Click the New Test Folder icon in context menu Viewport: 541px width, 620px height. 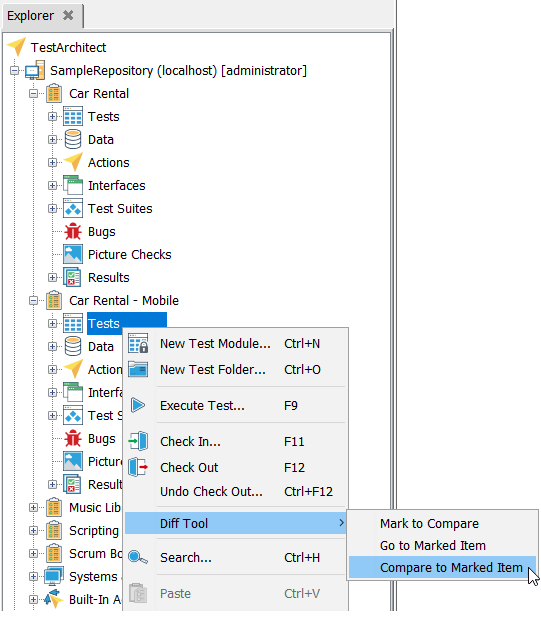(x=138, y=369)
